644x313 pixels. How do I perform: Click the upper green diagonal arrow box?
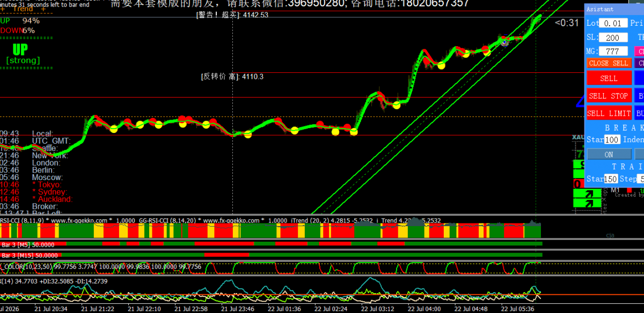click(x=588, y=194)
